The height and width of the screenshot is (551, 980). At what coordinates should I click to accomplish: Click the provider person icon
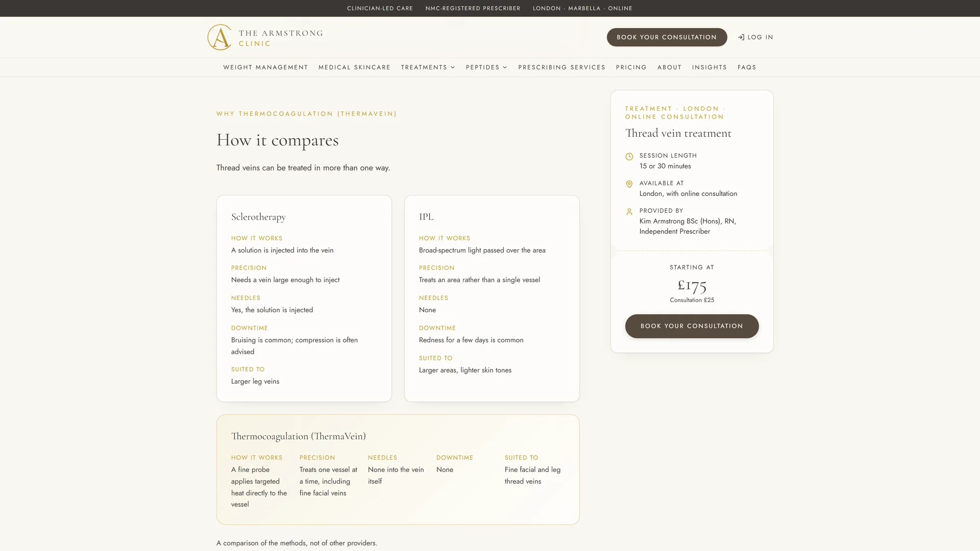[629, 212]
